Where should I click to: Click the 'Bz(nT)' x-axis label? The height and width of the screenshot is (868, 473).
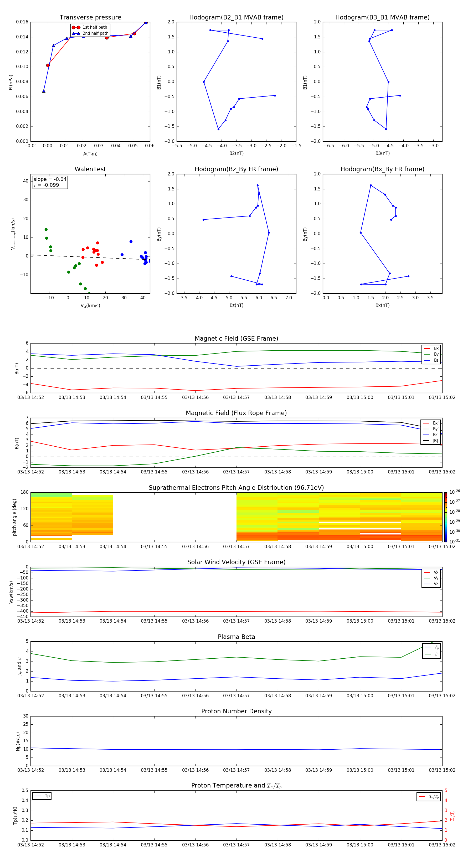point(236,305)
